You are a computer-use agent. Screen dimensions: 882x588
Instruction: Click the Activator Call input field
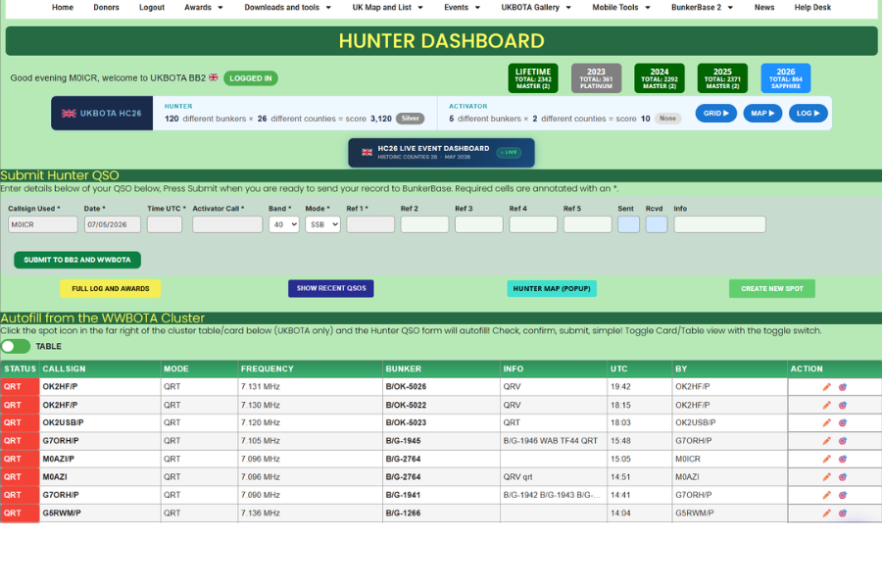click(227, 224)
